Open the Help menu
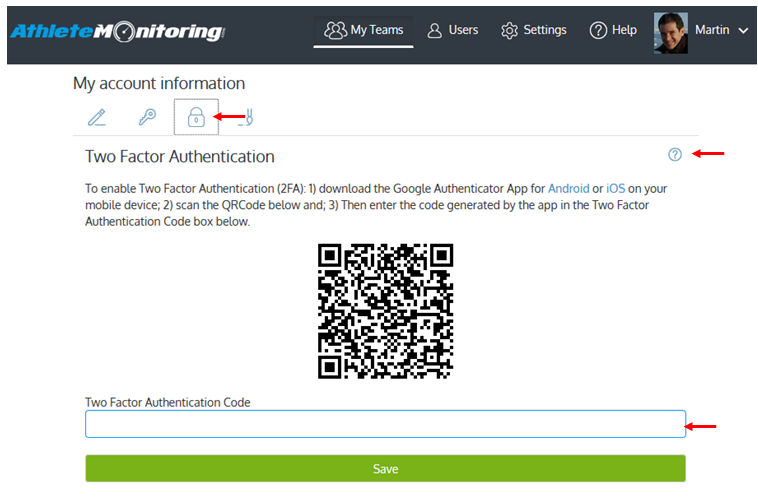This screenshot has height=503, width=758. (x=613, y=30)
